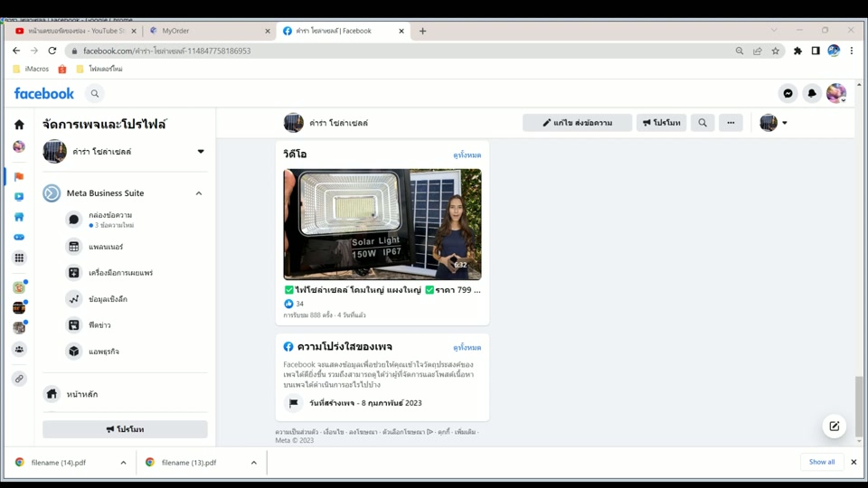Open Chrome extensions puzzle icon

pyautogui.click(x=797, y=52)
